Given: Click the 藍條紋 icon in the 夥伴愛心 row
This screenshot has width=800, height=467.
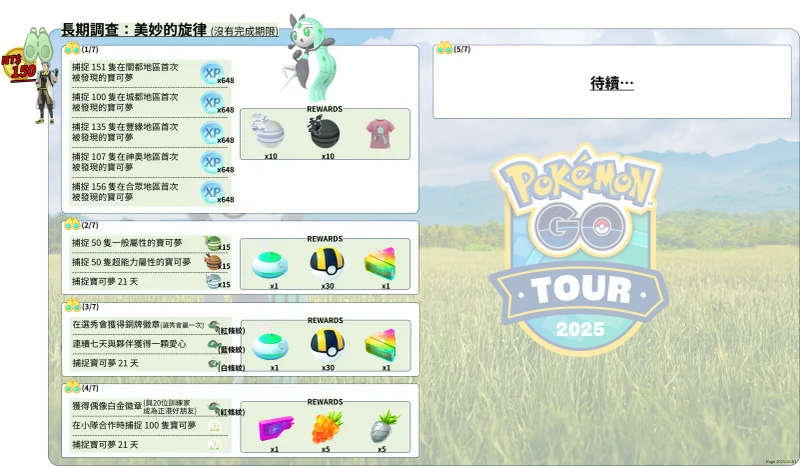Looking at the screenshot, I should pos(214,345).
